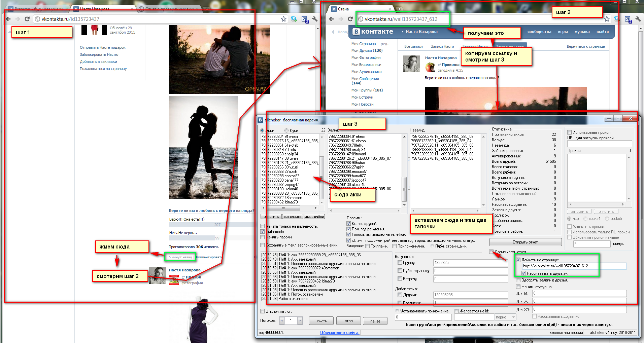Click загрузить below the Прокси list
The height and width of the screenshot is (343, 644).
(x=579, y=212)
